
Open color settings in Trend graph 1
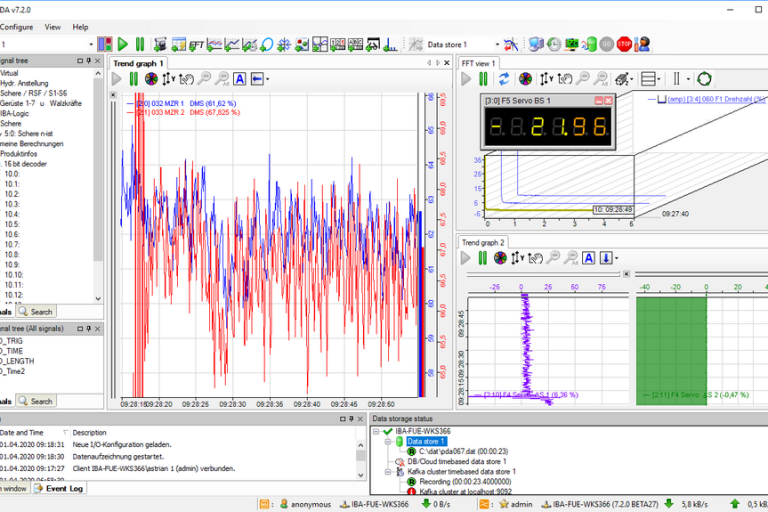(151, 79)
